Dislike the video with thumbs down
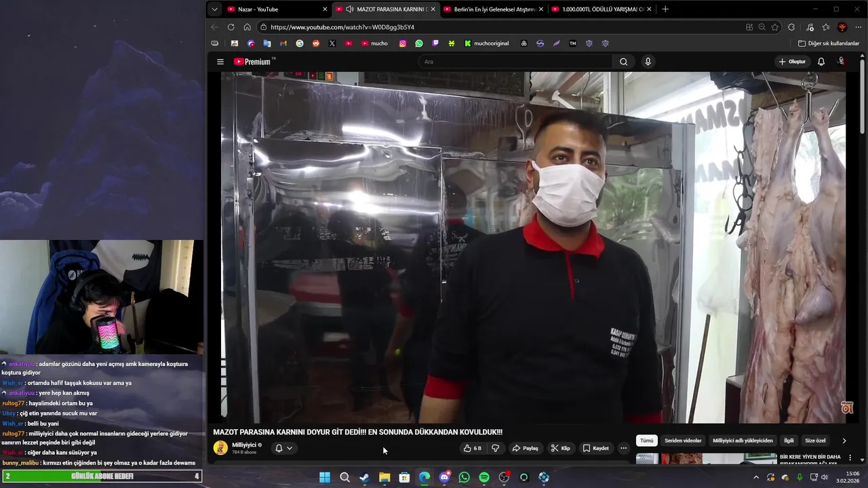This screenshot has height=488, width=868. click(x=496, y=448)
